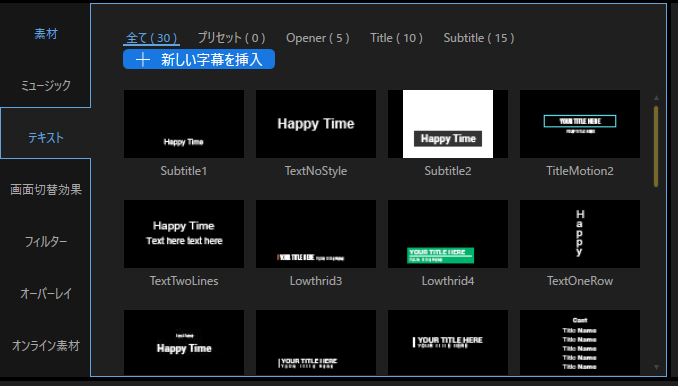Click the scrollbar down arrow
678x386 pixels.
coord(656,367)
